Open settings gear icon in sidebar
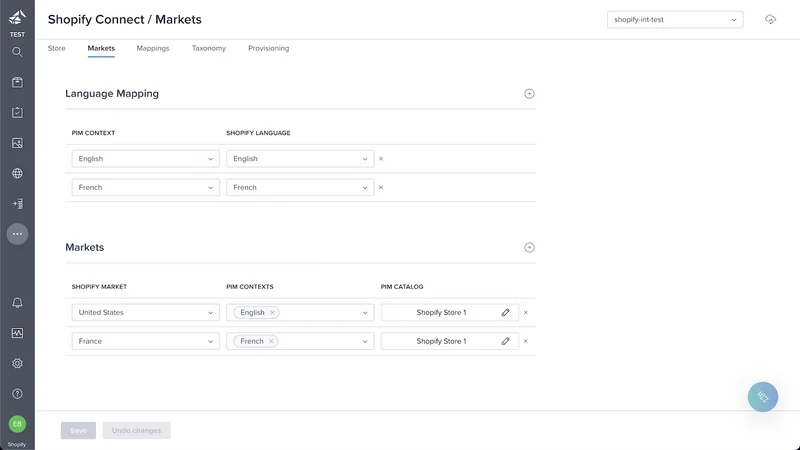 pyautogui.click(x=17, y=363)
